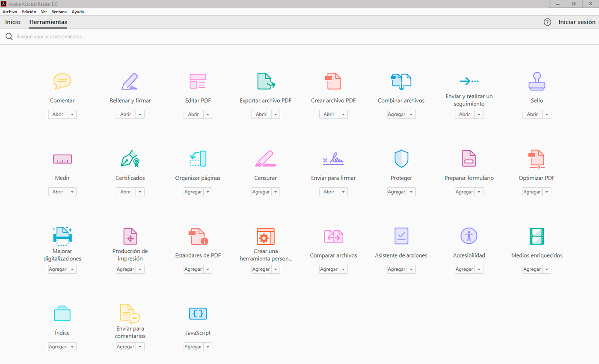Screen dimensions: 599x364
Task: Click Agregar button under Optimizar PDF
Action: click(x=532, y=192)
